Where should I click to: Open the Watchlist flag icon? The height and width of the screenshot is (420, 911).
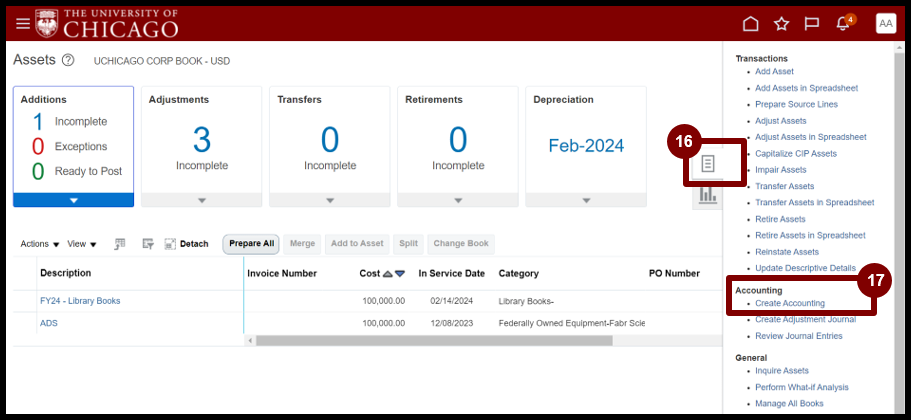(812, 24)
